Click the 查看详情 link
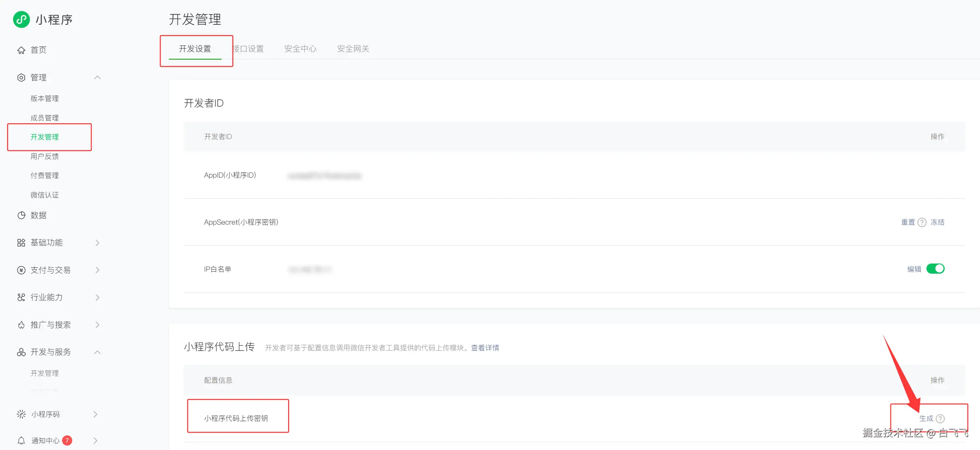 click(485, 348)
